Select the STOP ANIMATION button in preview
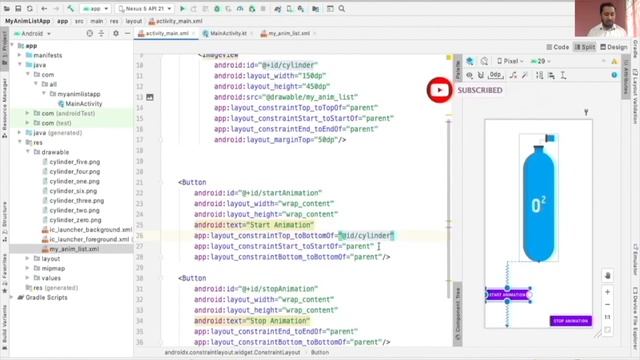 pyautogui.click(x=571, y=321)
